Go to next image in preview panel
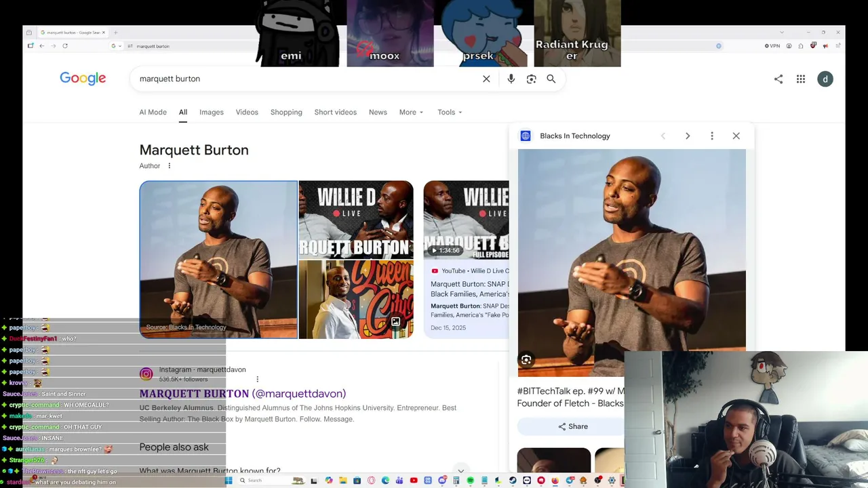 point(688,136)
